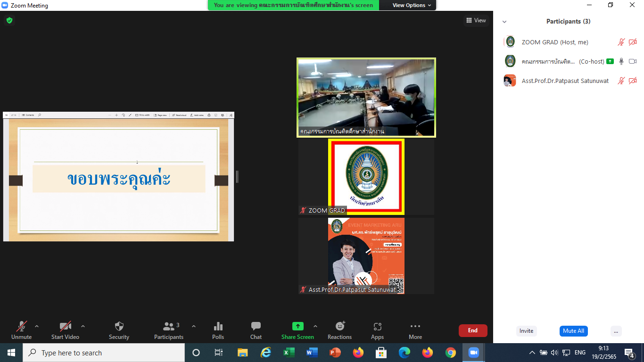Click the Windows Start button

11,353
